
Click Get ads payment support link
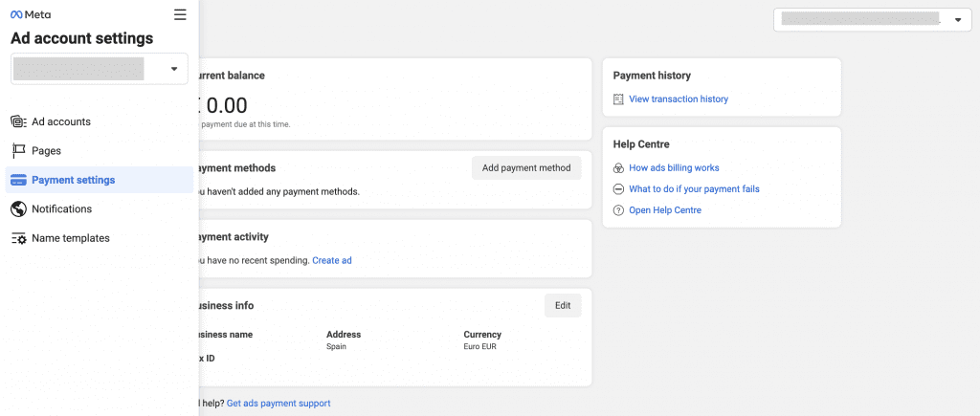click(278, 404)
